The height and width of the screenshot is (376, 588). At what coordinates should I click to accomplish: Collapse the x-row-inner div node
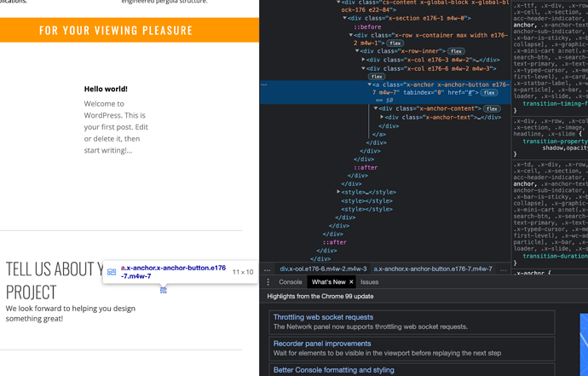point(357,50)
